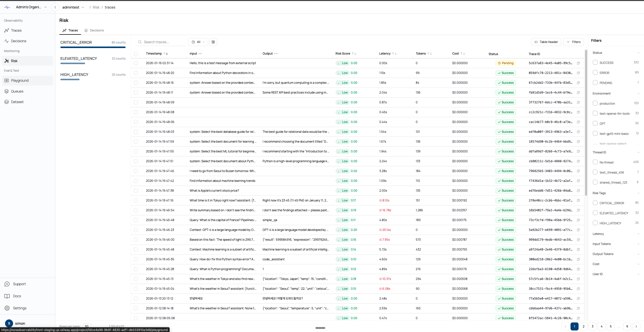Select ELEVATED_LATENCY risk category
Viewport: 644px width, 332px height.
[79, 59]
